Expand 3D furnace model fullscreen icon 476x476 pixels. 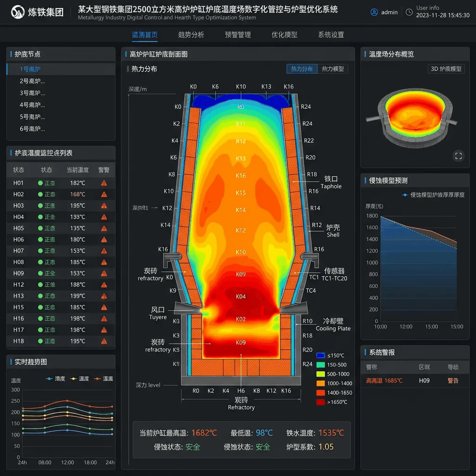coord(458,156)
